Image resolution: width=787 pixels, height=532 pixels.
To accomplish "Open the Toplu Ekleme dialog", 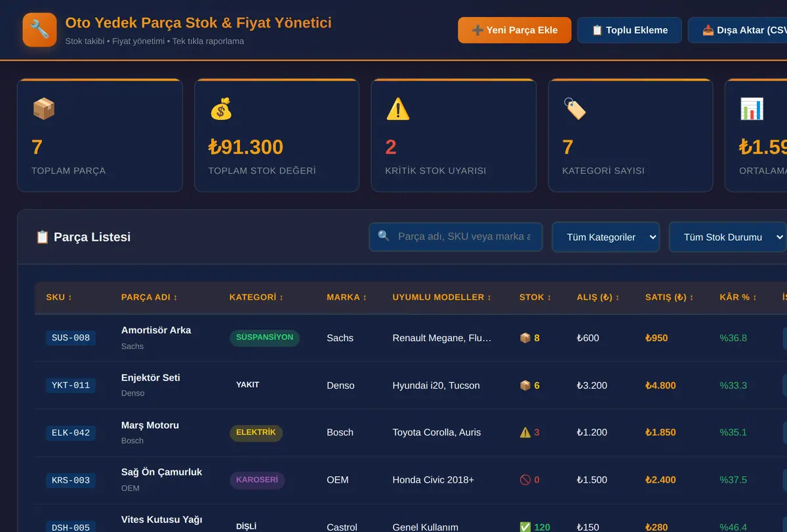I will coord(630,30).
